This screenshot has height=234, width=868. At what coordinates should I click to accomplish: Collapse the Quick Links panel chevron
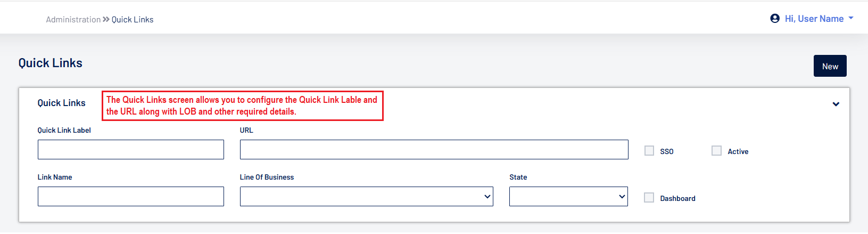coord(836,104)
